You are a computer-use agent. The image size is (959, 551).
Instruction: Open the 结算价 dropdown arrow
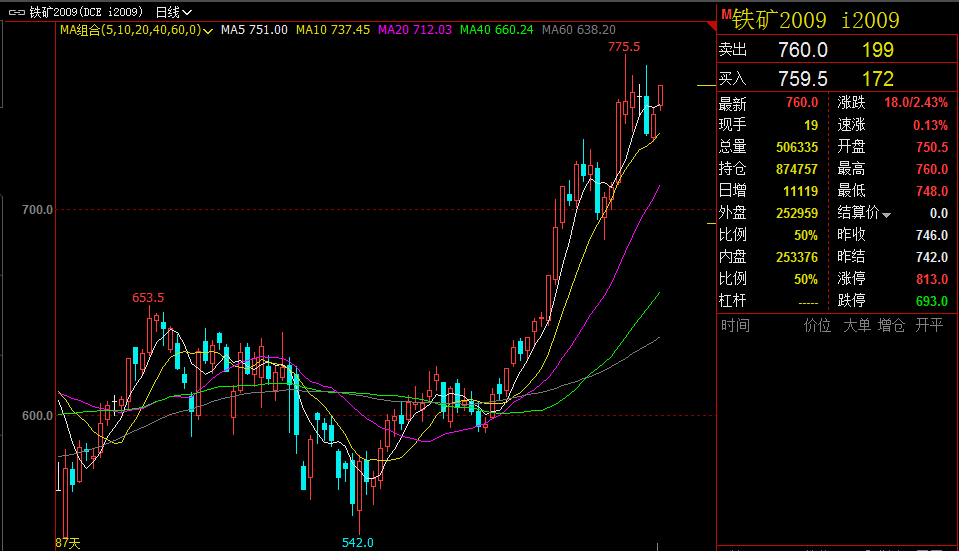coord(886,215)
